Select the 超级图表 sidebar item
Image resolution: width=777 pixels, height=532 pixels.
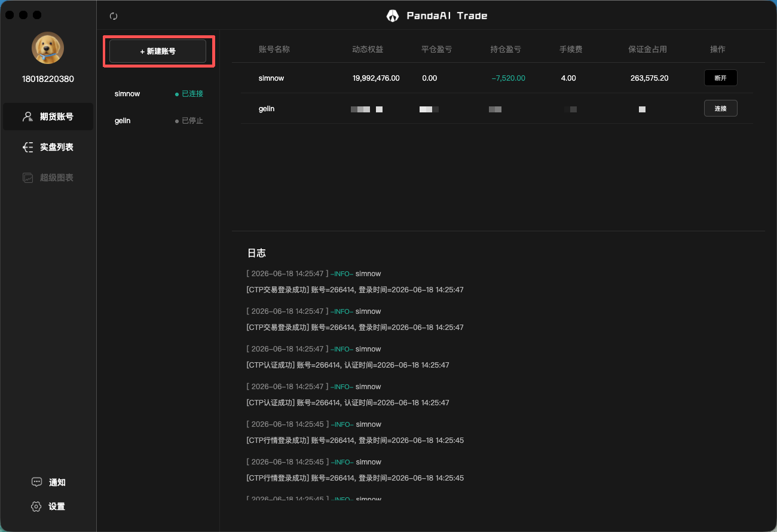click(48, 178)
